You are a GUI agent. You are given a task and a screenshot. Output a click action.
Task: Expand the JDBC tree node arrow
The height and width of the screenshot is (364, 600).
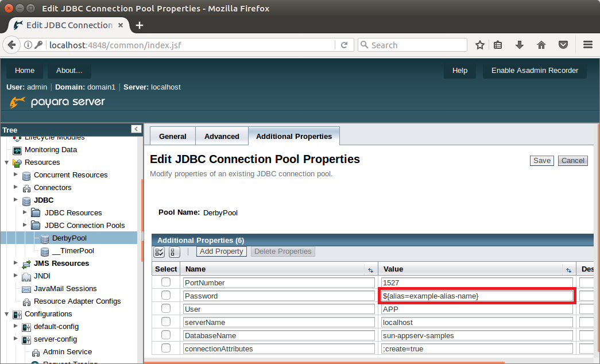[x=16, y=199]
